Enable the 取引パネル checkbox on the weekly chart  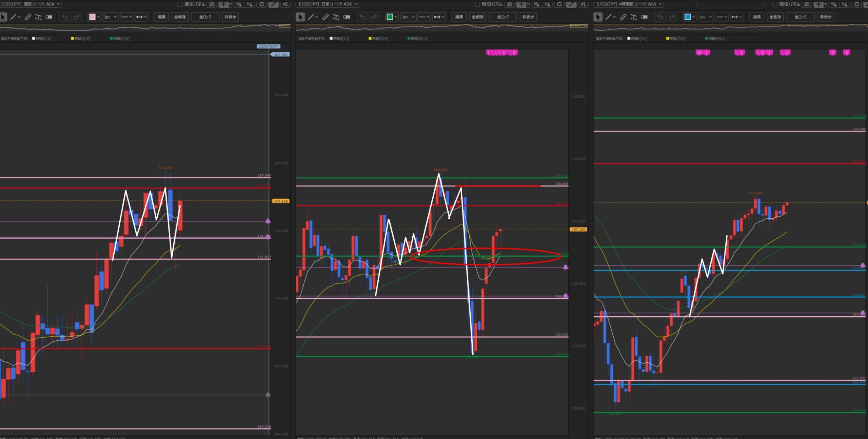click(x=180, y=4)
